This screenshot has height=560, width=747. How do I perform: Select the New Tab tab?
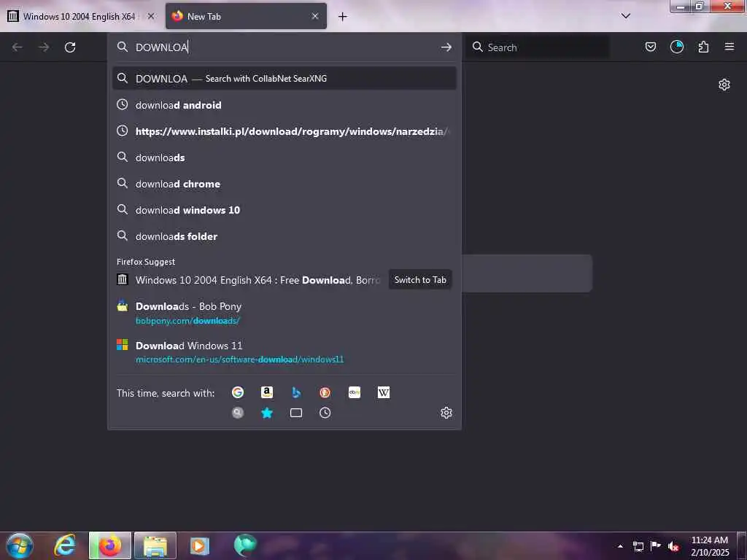point(247,16)
